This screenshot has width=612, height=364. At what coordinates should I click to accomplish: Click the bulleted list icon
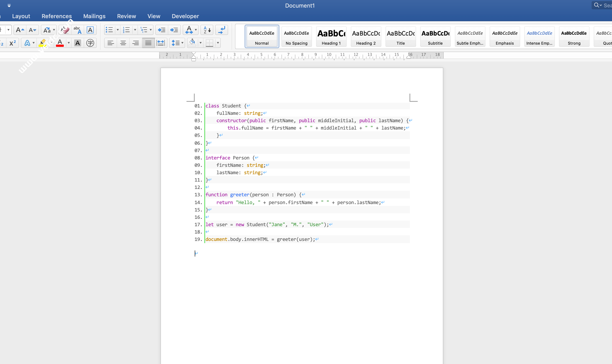(x=109, y=30)
